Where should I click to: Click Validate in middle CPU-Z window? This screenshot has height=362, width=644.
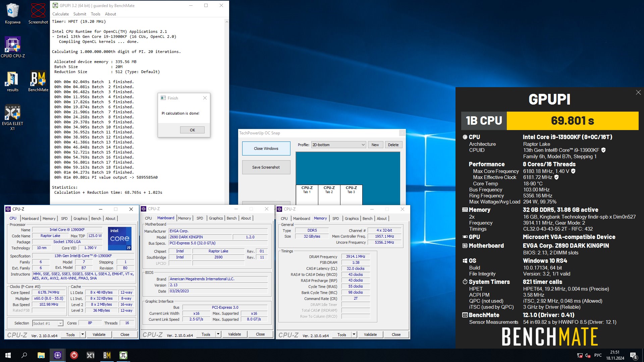point(234,334)
